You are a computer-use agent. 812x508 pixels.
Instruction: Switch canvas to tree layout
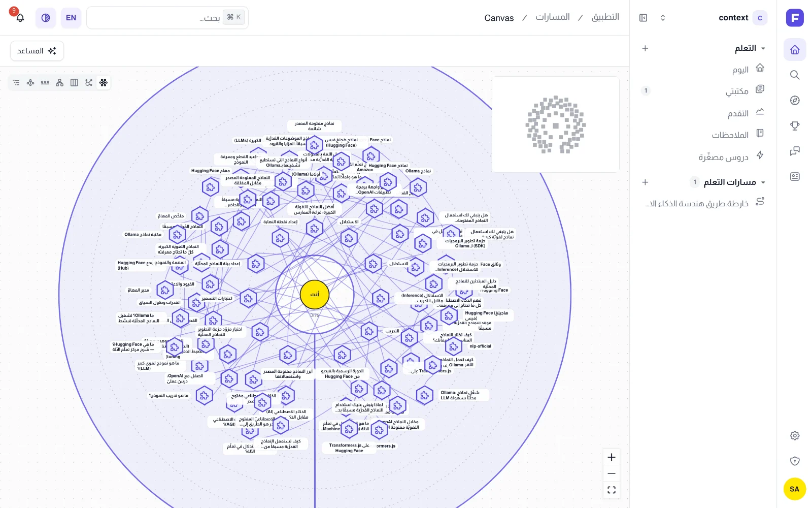pyautogui.click(x=30, y=82)
